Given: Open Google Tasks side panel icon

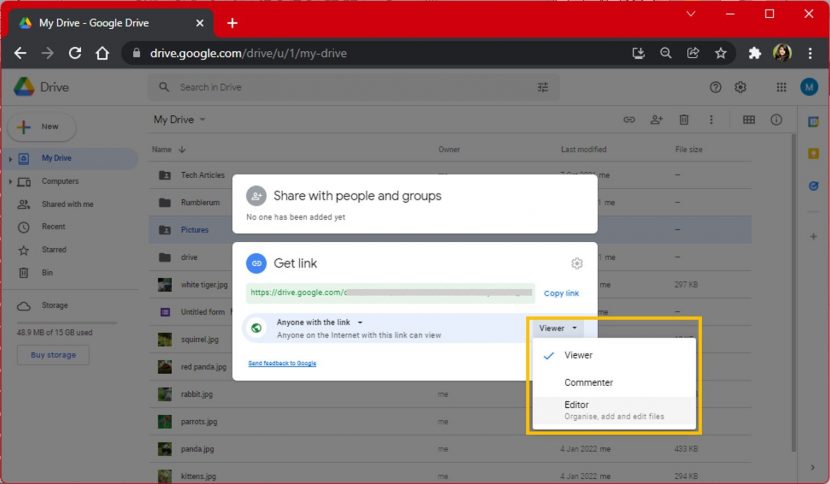Looking at the screenshot, I should point(814,186).
